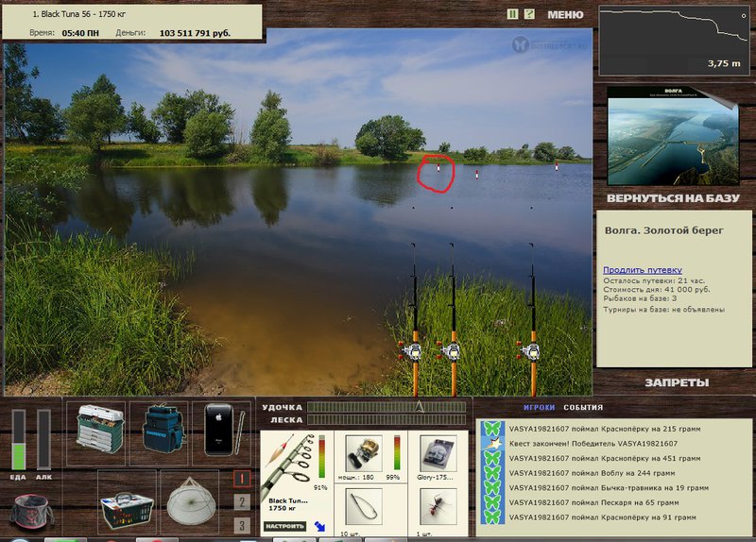Viewport: 756px width, 542px height.
Task: Open the fish basket with lures
Action: 127,500
